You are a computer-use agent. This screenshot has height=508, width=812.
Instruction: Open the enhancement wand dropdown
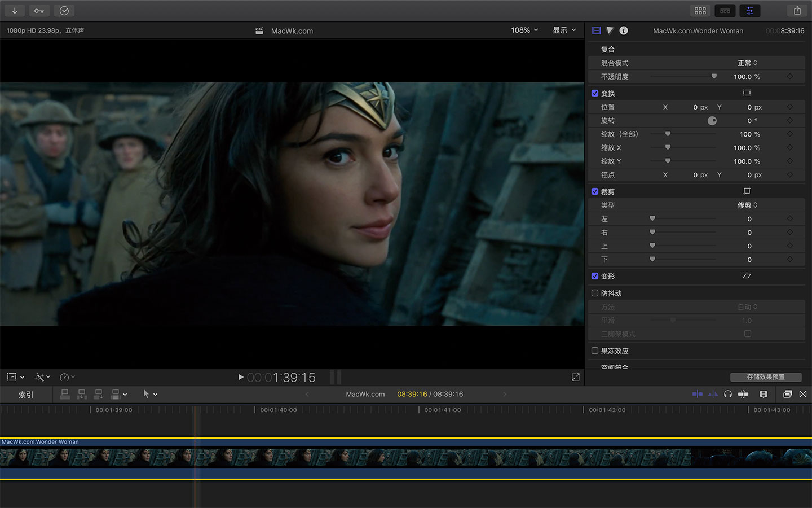tap(43, 377)
